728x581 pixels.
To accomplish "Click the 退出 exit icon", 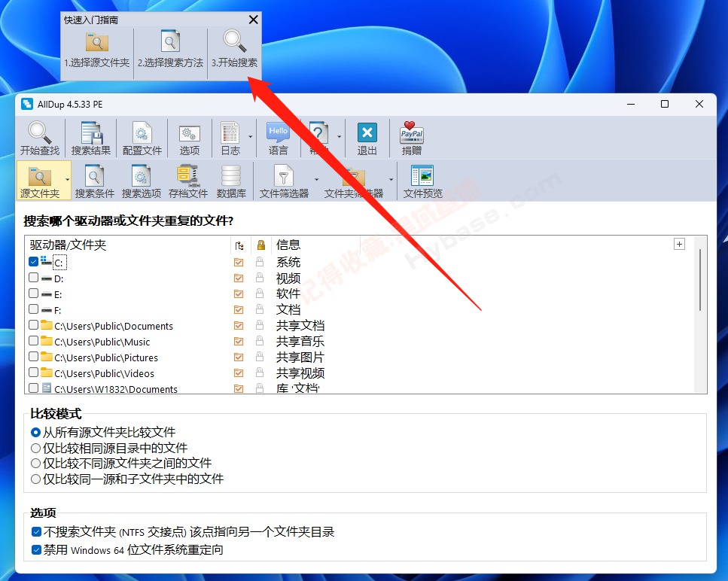I will [367, 132].
